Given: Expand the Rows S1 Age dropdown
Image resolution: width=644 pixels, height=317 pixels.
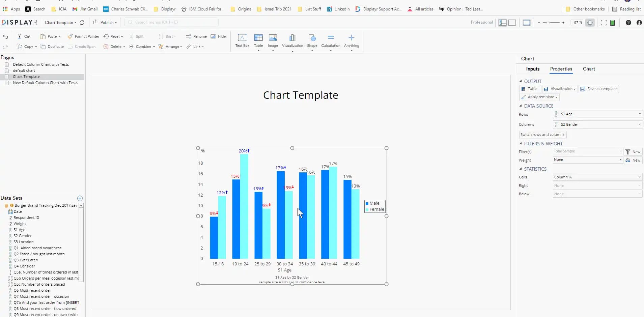Looking at the screenshot, I should 639,114.
